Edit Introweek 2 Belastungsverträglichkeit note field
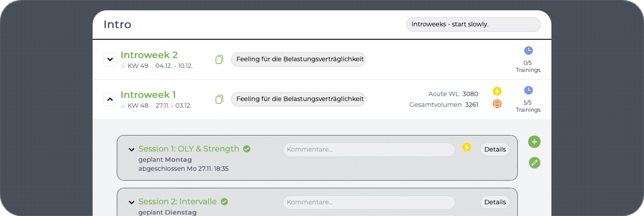 click(x=298, y=59)
